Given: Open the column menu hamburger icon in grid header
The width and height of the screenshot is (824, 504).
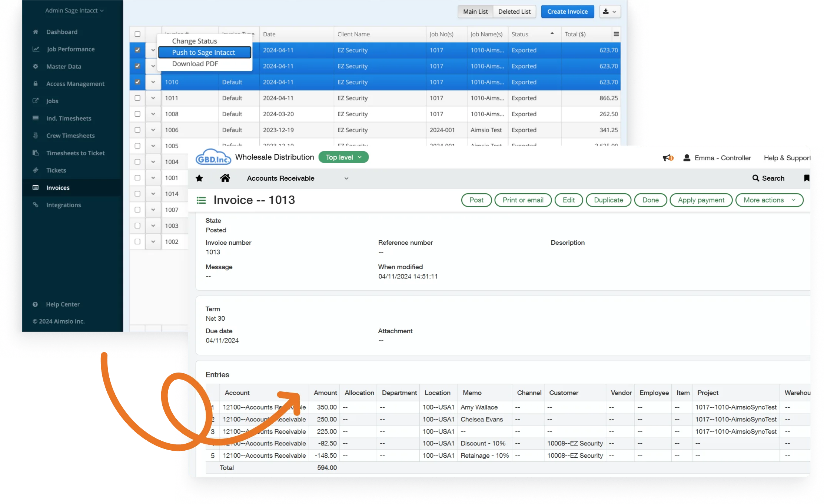Looking at the screenshot, I should (x=616, y=34).
